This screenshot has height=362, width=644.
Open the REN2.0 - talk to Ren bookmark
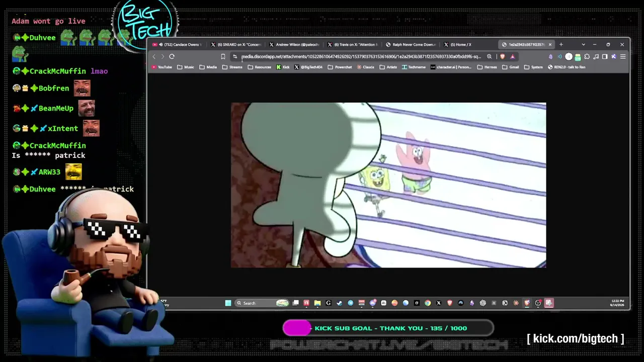pyautogui.click(x=567, y=67)
